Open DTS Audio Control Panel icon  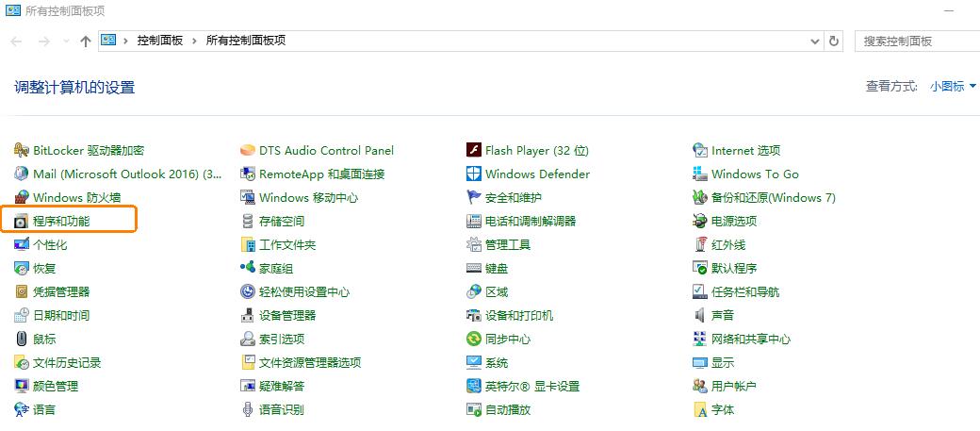click(248, 151)
